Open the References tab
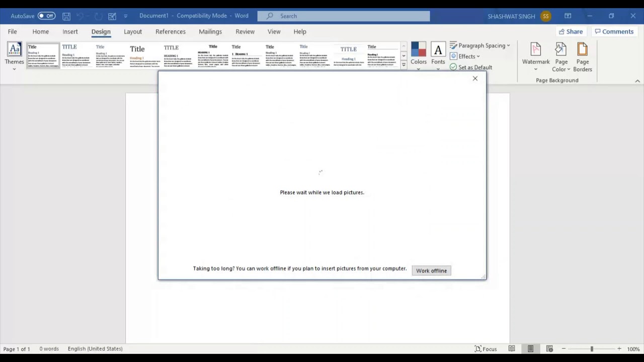Image resolution: width=644 pixels, height=362 pixels. 171,32
